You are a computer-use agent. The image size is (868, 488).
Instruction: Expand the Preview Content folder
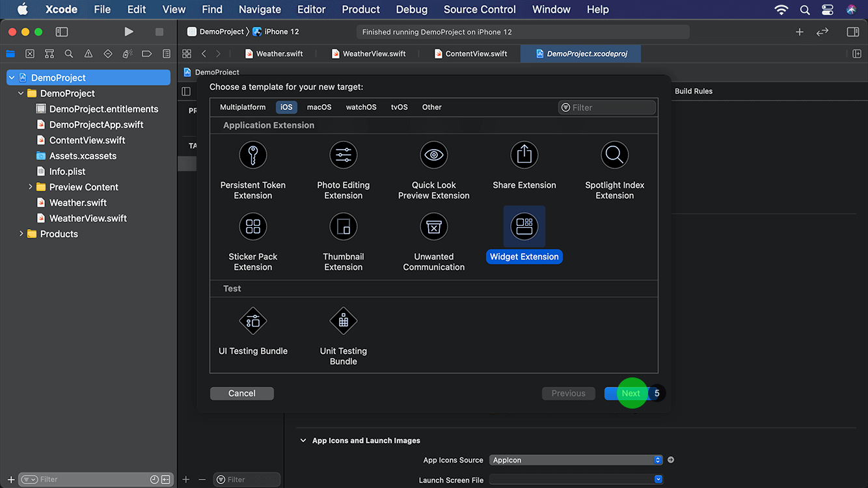[x=30, y=187]
